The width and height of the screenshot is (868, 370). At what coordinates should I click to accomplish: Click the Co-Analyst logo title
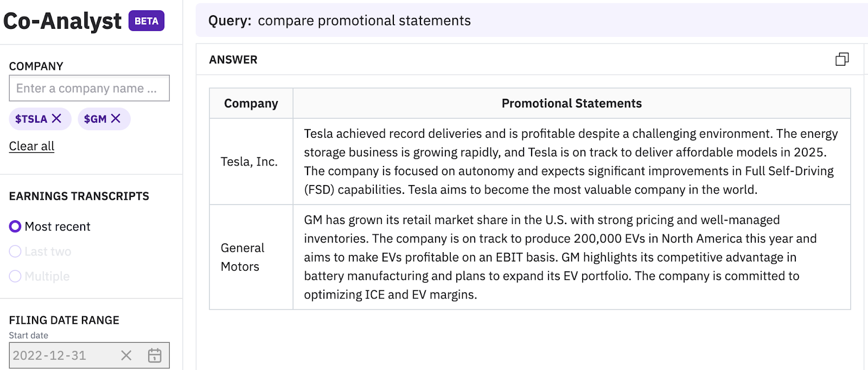pos(62,21)
